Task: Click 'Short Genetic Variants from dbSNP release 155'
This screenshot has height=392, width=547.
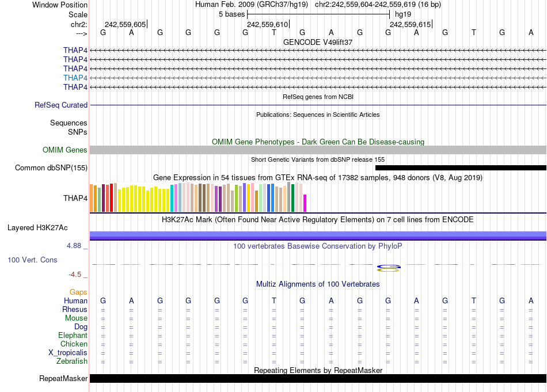Action: [x=318, y=159]
